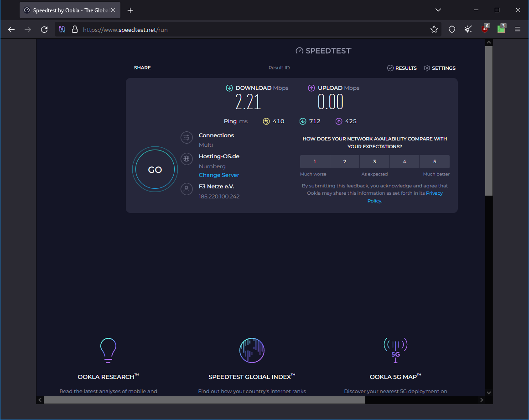The width and height of the screenshot is (529, 420).
Task: Click the browser Forward arrow
Action: pyautogui.click(x=28, y=30)
